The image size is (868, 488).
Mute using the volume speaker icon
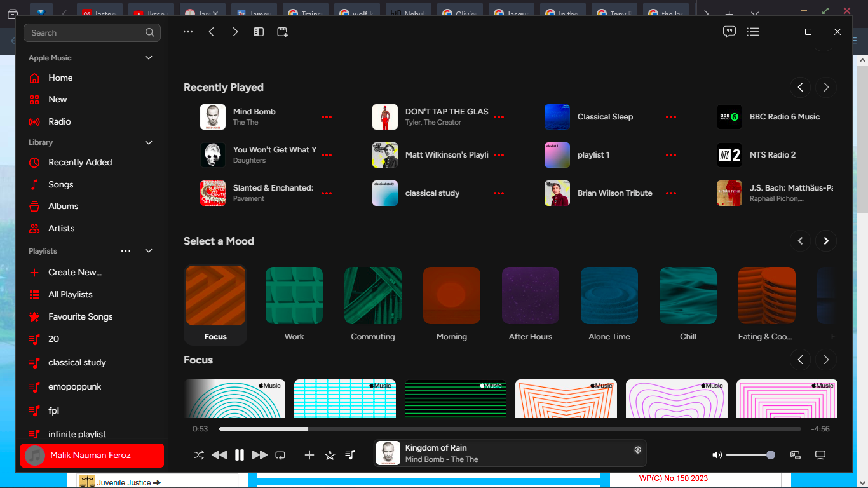click(x=717, y=455)
